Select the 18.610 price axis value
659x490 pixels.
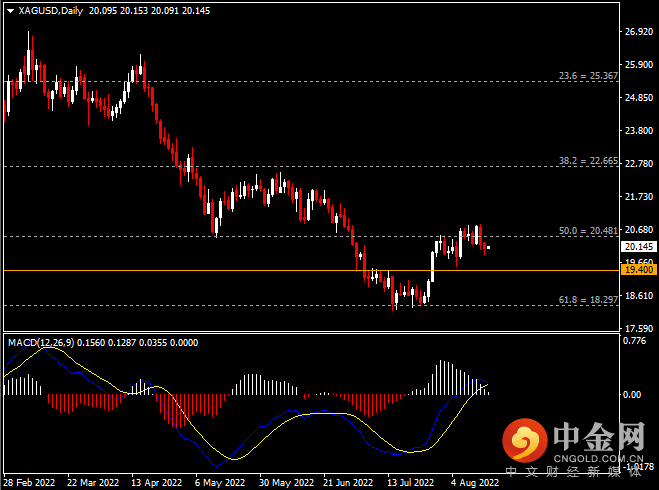(639, 295)
